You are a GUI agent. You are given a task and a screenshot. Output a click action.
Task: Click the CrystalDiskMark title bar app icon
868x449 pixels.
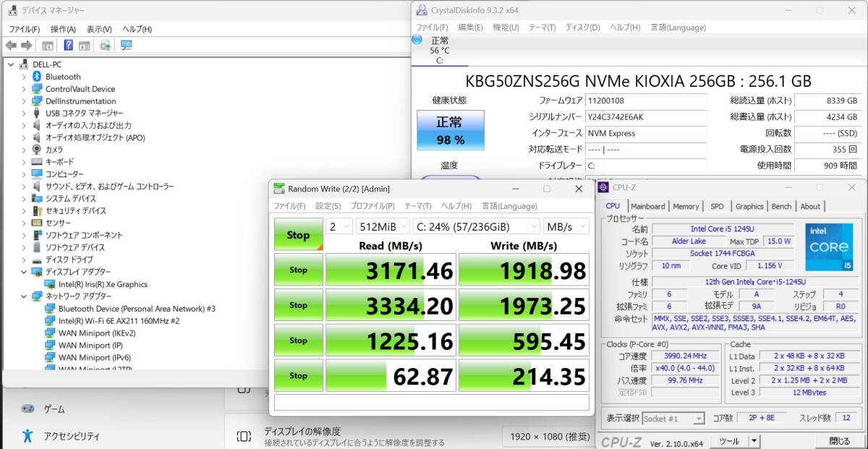[x=279, y=189]
